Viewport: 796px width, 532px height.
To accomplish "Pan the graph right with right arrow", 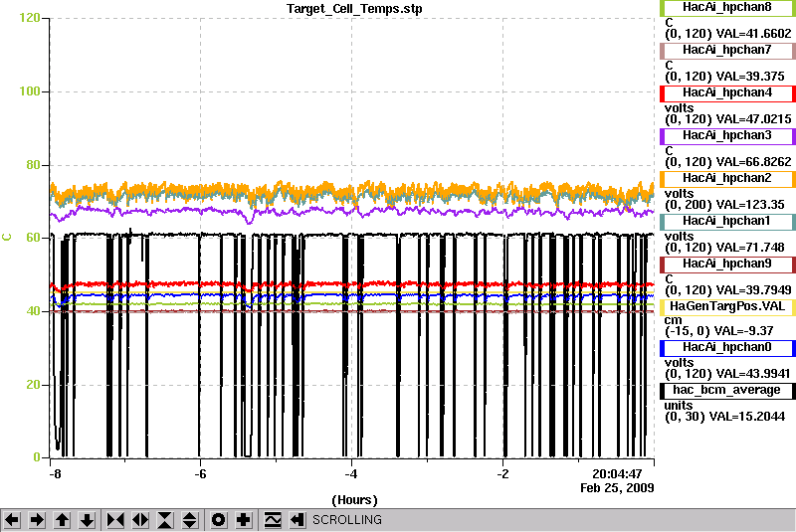I will [37, 520].
